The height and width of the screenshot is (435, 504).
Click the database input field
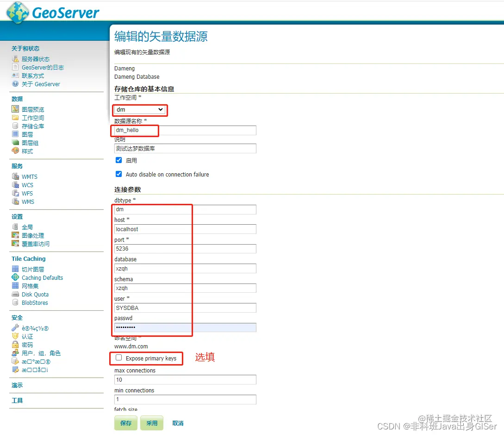[x=185, y=268]
